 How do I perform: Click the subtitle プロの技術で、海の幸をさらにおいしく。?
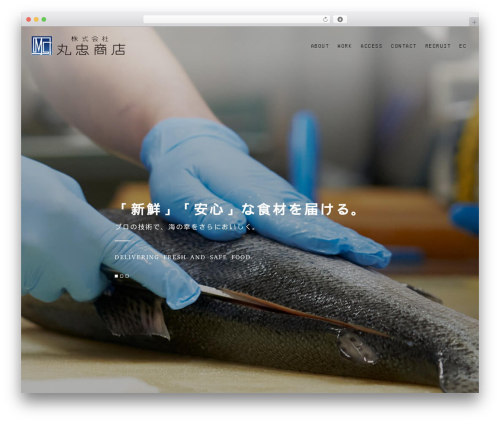[x=186, y=227]
